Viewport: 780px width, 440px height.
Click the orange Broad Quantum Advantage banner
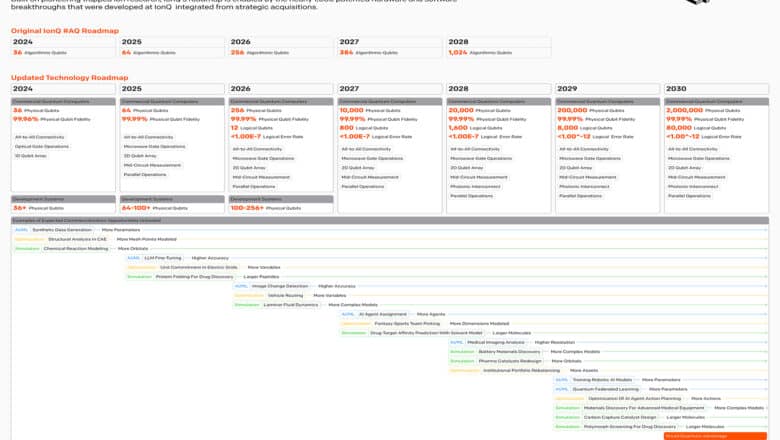point(715,436)
